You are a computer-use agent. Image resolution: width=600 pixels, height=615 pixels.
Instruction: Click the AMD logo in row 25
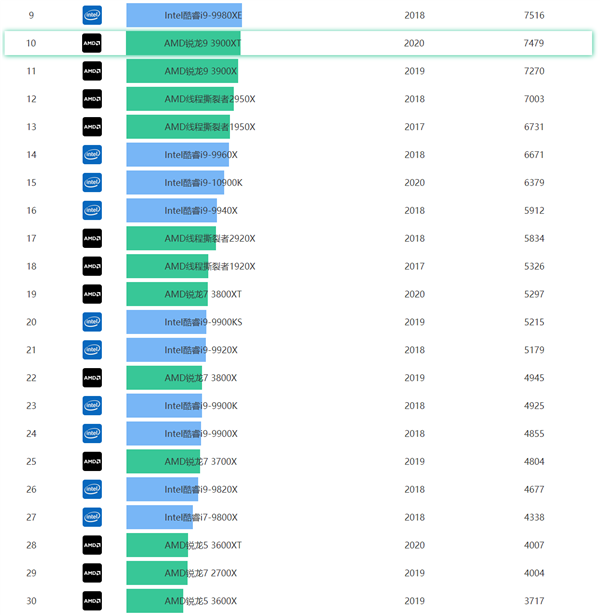pyautogui.click(x=92, y=461)
